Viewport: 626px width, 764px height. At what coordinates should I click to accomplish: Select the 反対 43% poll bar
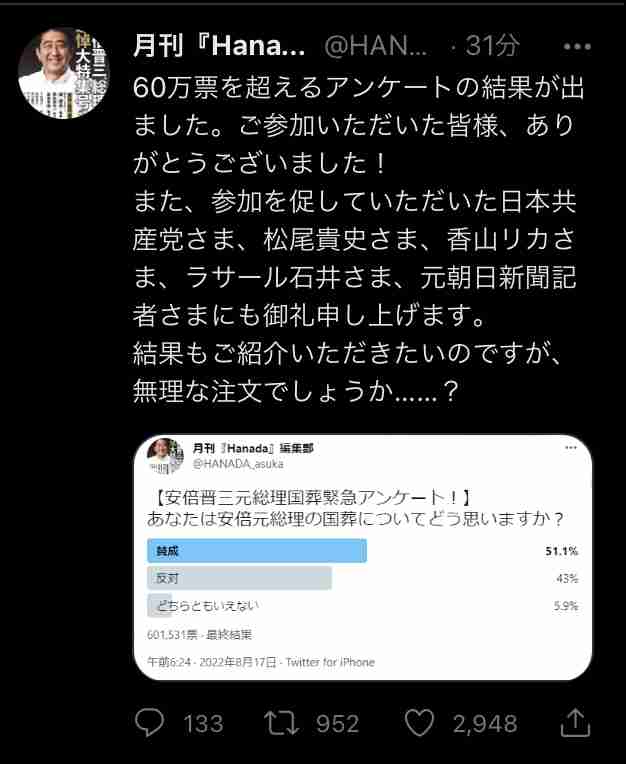(x=363, y=578)
